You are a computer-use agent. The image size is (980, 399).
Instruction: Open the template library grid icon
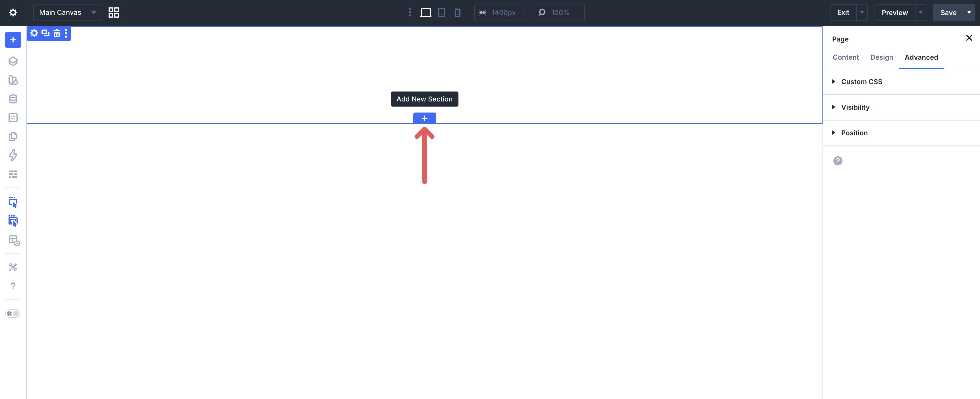[x=113, y=12]
